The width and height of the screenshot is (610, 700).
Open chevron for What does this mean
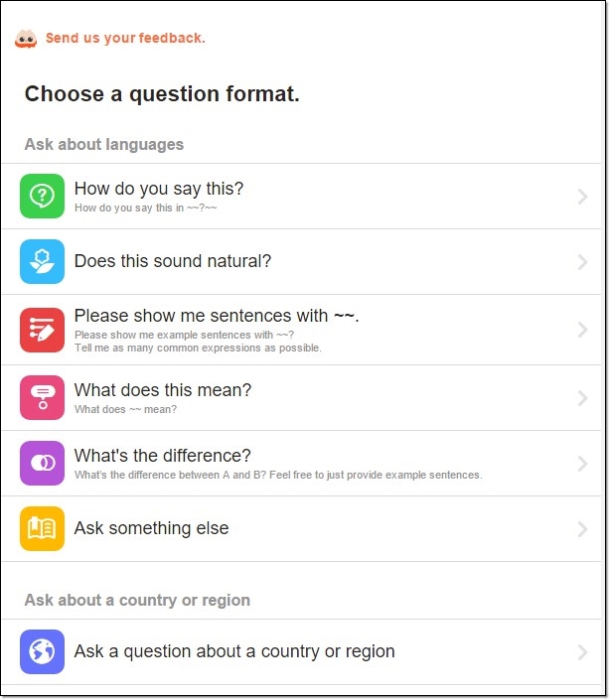click(x=582, y=398)
